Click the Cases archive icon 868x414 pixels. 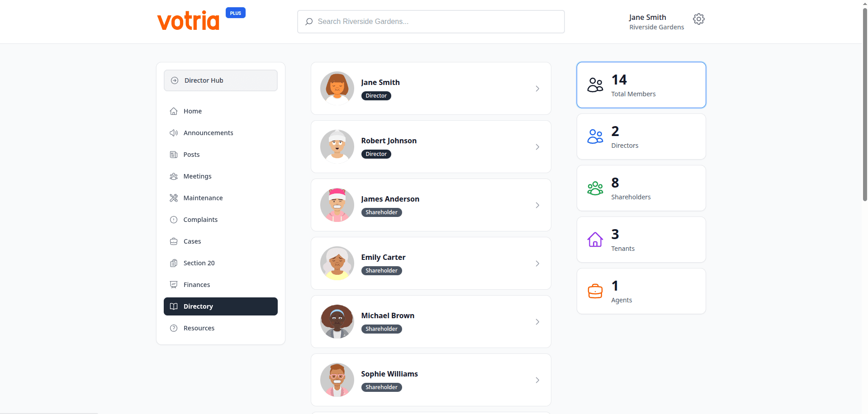click(x=174, y=241)
